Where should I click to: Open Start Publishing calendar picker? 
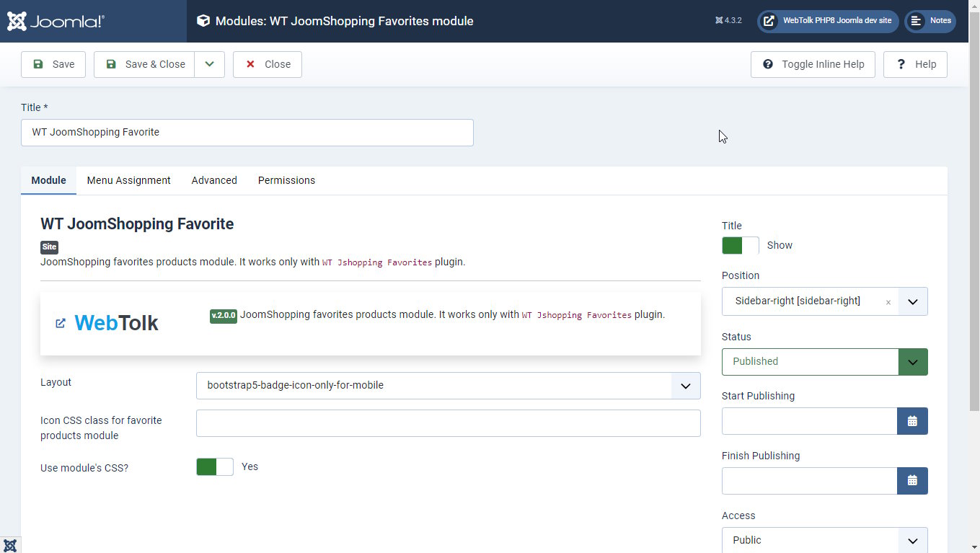(x=912, y=421)
